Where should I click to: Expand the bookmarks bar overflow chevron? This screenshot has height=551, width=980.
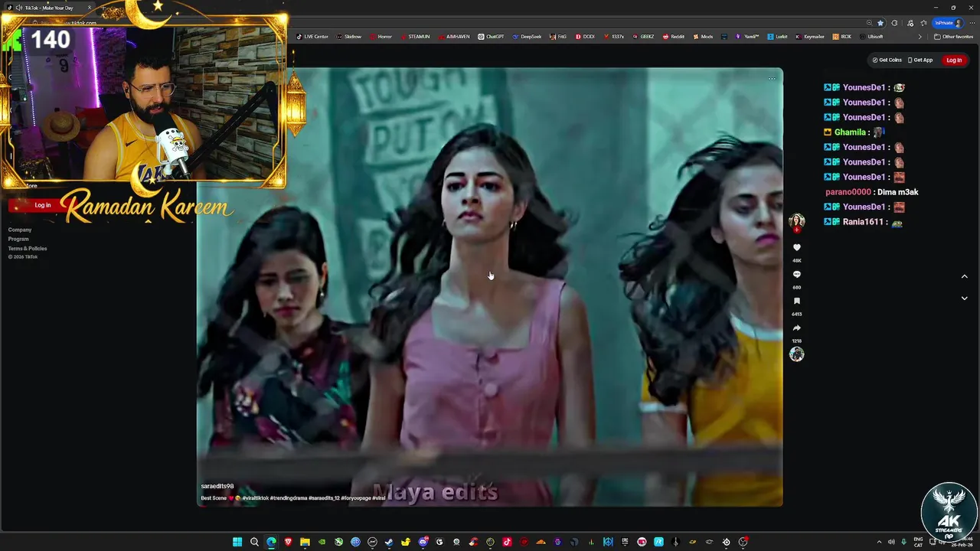coord(920,37)
